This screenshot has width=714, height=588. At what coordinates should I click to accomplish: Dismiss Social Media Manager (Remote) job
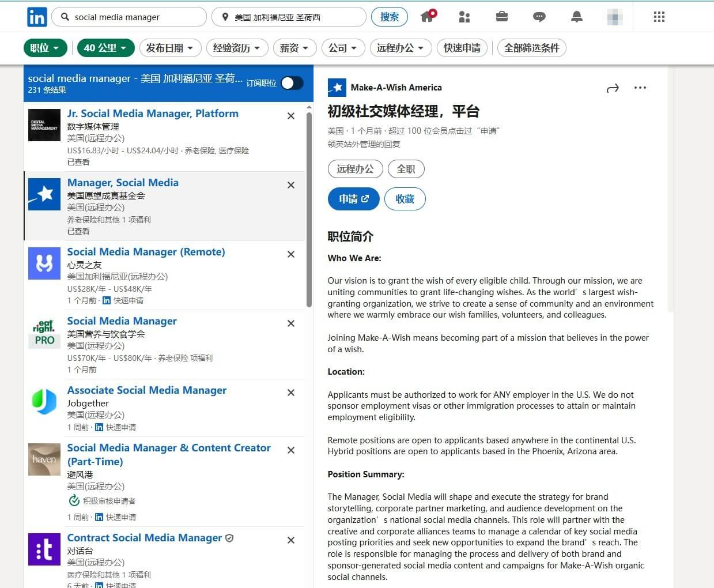[x=291, y=254]
